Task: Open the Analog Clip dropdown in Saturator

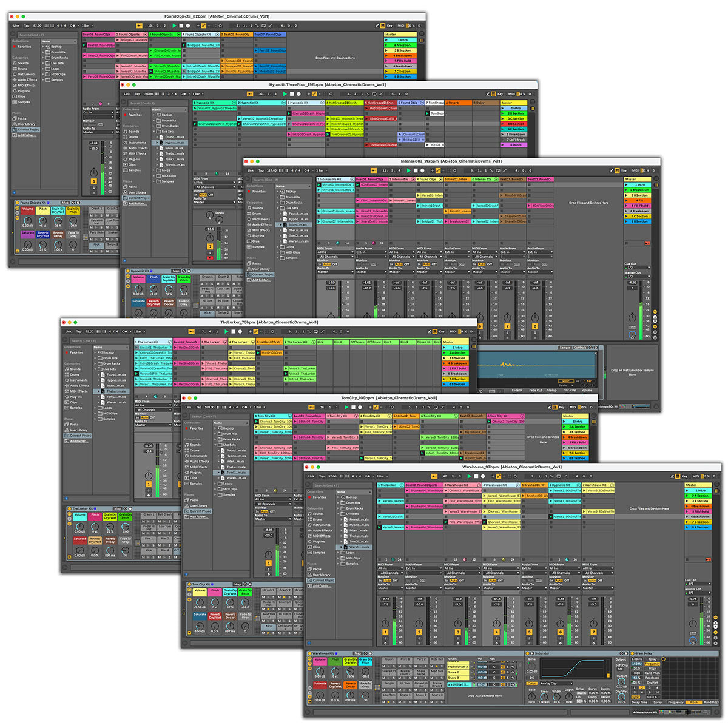Action: click(x=556, y=684)
